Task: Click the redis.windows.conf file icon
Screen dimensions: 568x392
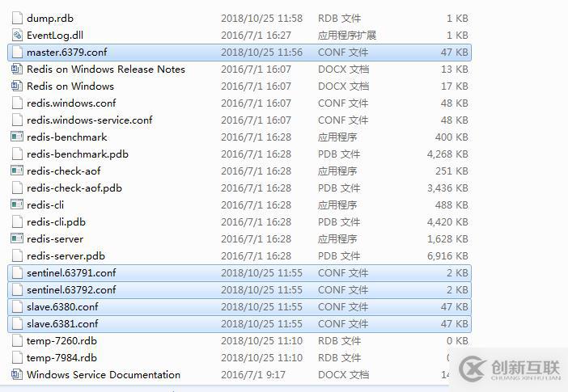Action: [17, 103]
